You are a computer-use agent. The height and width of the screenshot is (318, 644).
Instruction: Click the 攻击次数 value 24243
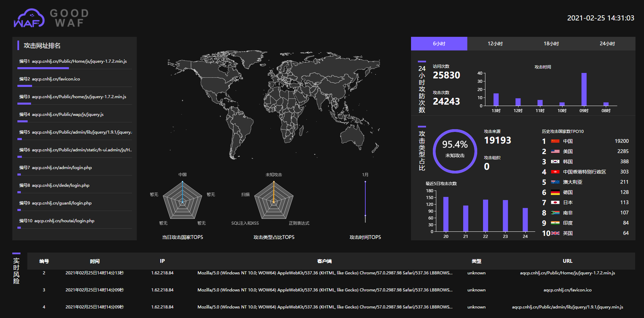coord(447,102)
